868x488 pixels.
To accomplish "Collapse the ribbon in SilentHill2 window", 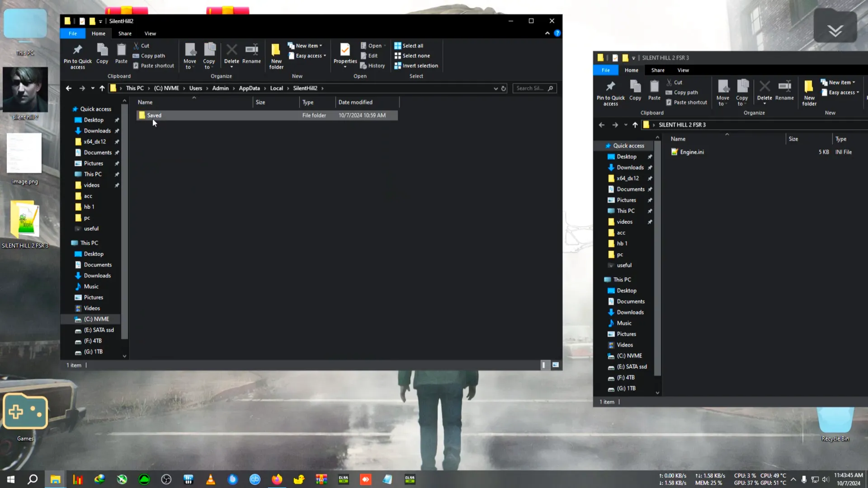I will coord(547,33).
